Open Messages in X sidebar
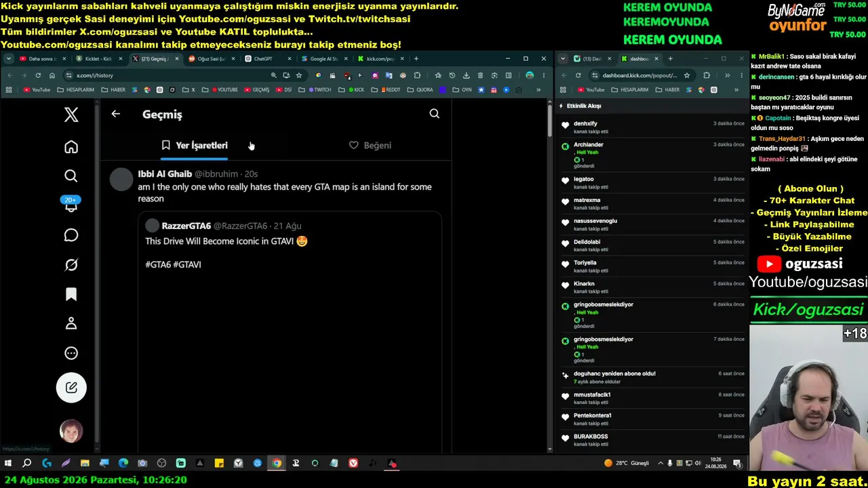This screenshot has height=488, width=868. tap(71, 235)
